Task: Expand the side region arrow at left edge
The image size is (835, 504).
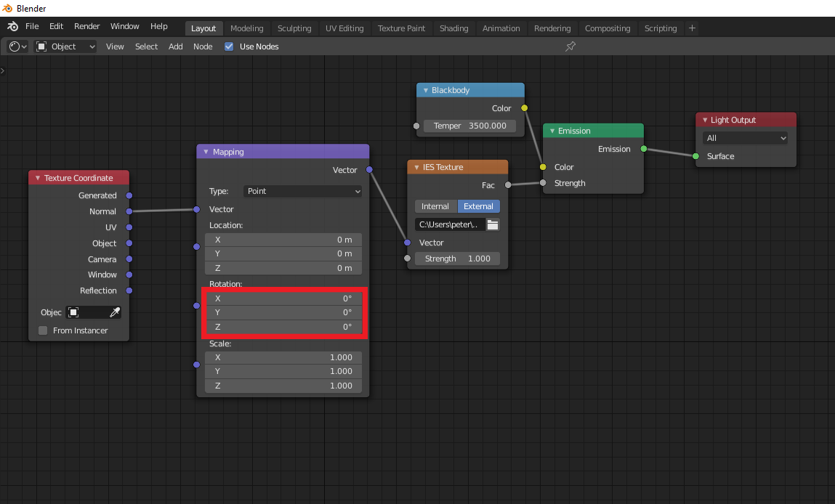Action: pos(3,70)
